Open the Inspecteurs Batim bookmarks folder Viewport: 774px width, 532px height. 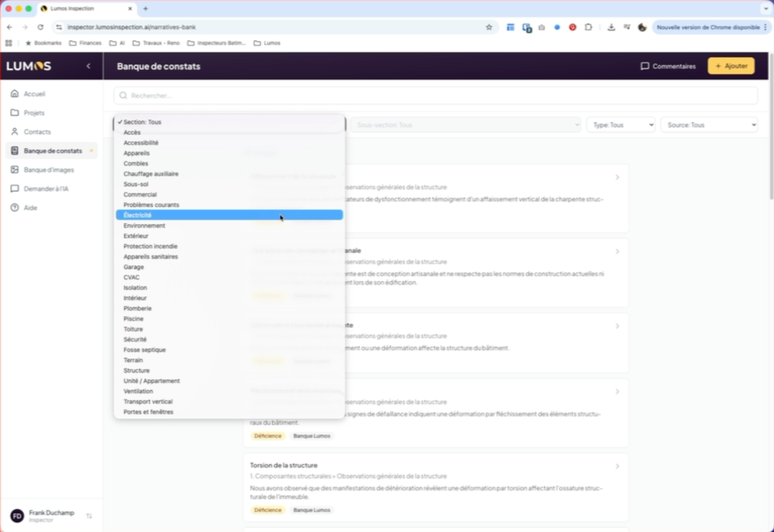(x=217, y=43)
